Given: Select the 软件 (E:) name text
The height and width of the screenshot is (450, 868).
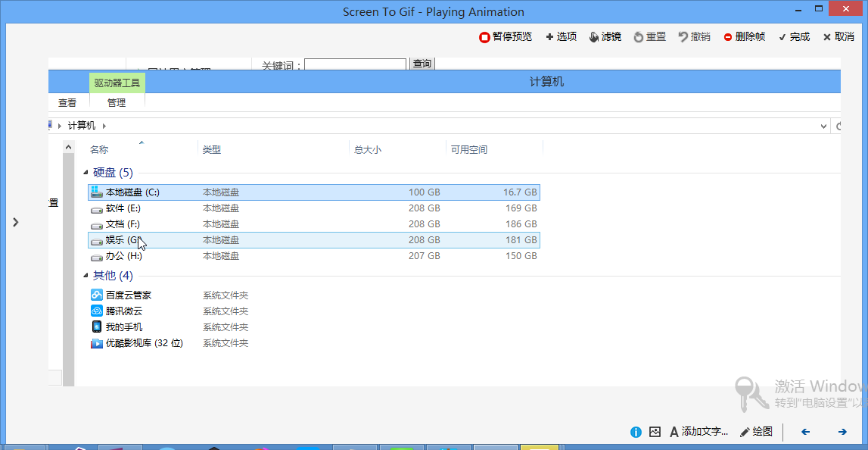Looking at the screenshot, I should (x=123, y=208).
